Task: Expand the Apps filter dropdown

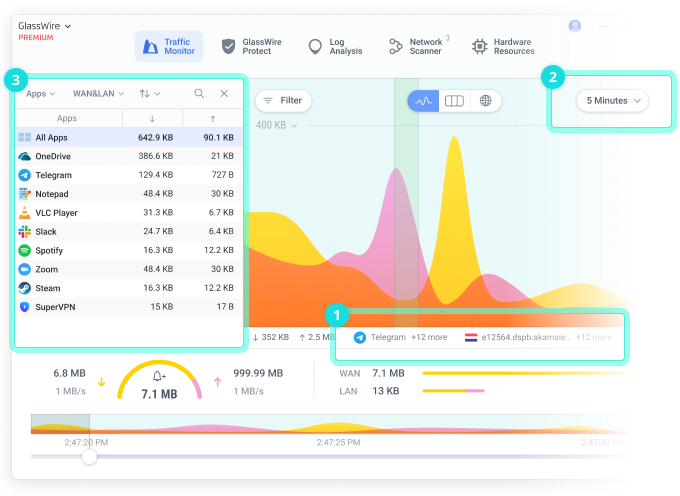Action: 40,94
